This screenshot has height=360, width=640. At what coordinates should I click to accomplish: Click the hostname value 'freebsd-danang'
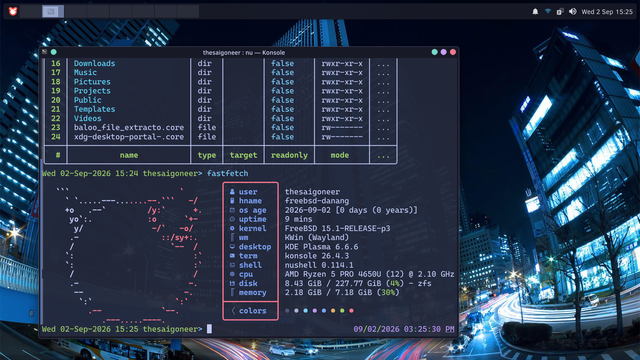(x=317, y=201)
